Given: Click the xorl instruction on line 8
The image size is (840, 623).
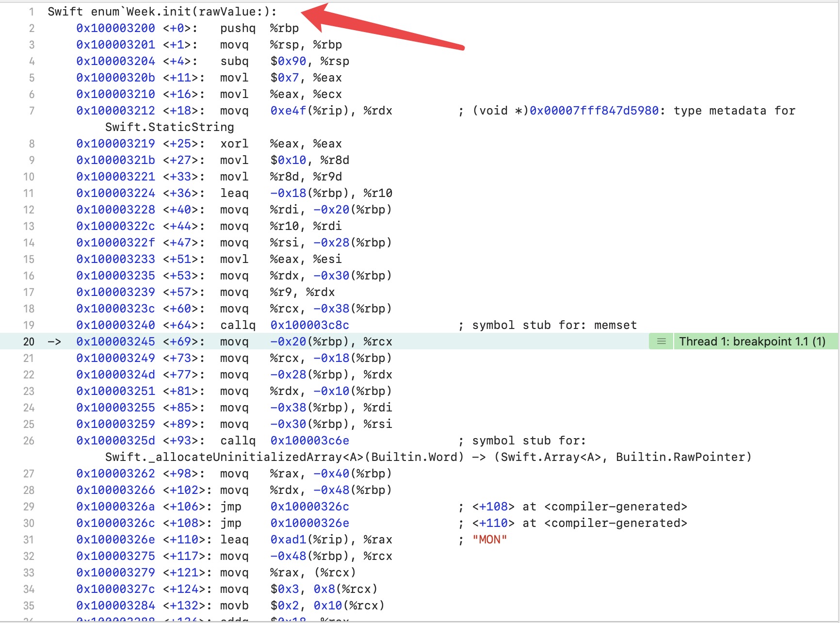Looking at the screenshot, I should coord(234,144).
